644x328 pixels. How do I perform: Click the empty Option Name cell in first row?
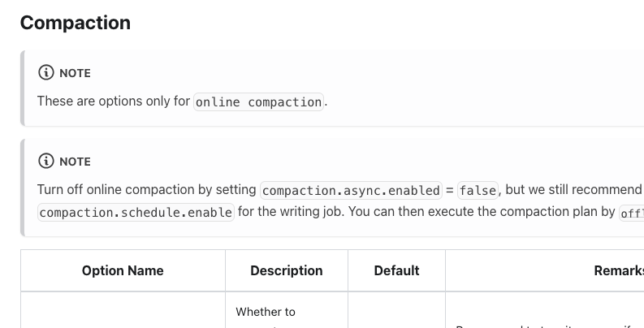[x=123, y=310]
